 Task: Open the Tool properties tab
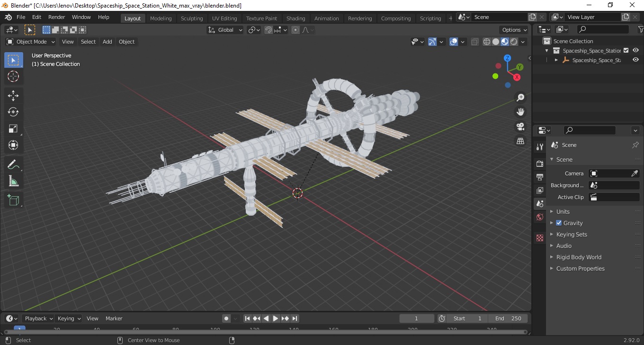tap(540, 147)
